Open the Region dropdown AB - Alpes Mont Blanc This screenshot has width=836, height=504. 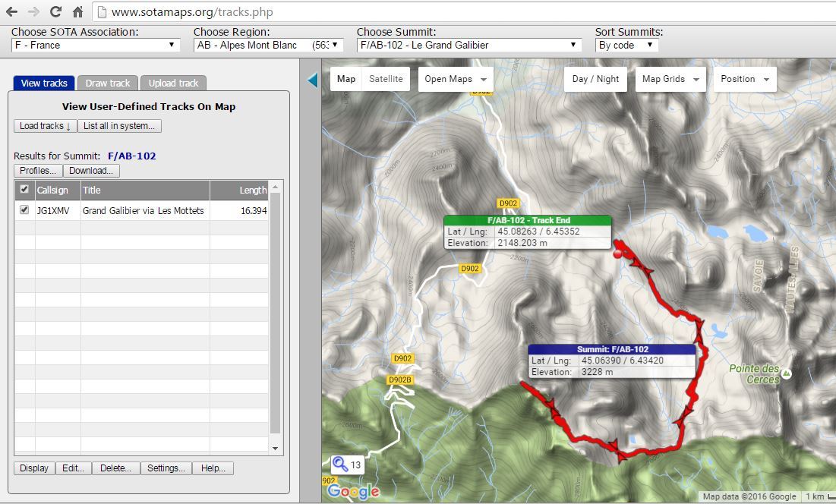267,46
